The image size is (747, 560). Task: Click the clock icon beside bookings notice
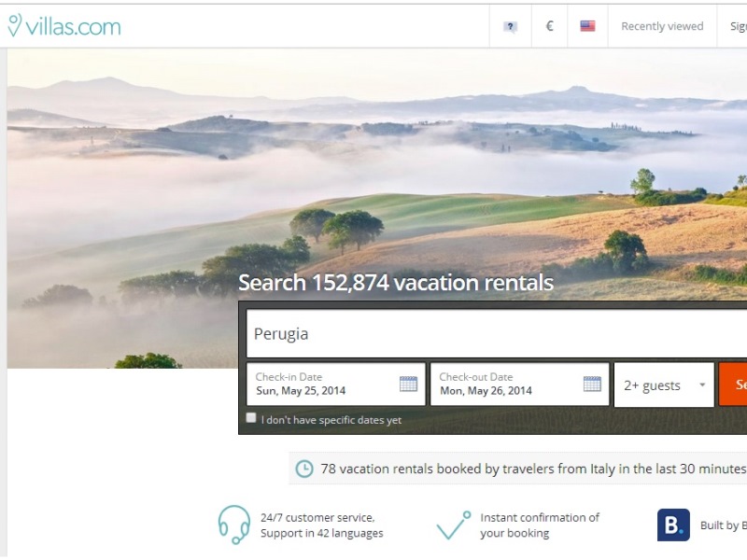coord(304,469)
